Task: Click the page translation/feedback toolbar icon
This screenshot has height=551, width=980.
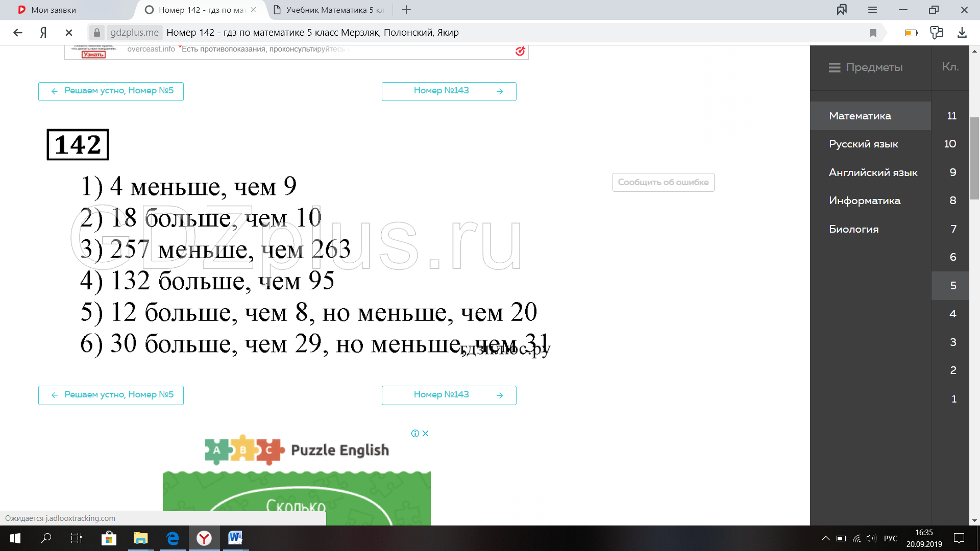Action: pos(937,33)
